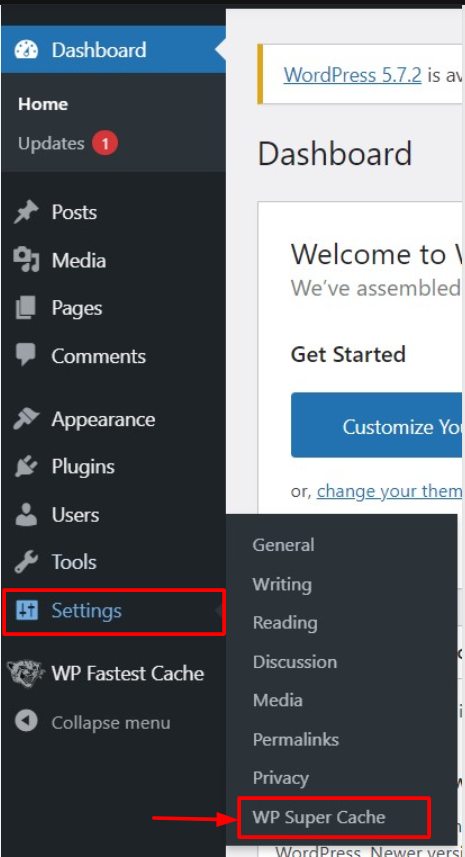Click the Media library icon
The width and height of the screenshot is (465, 857).
click(26, 260)
